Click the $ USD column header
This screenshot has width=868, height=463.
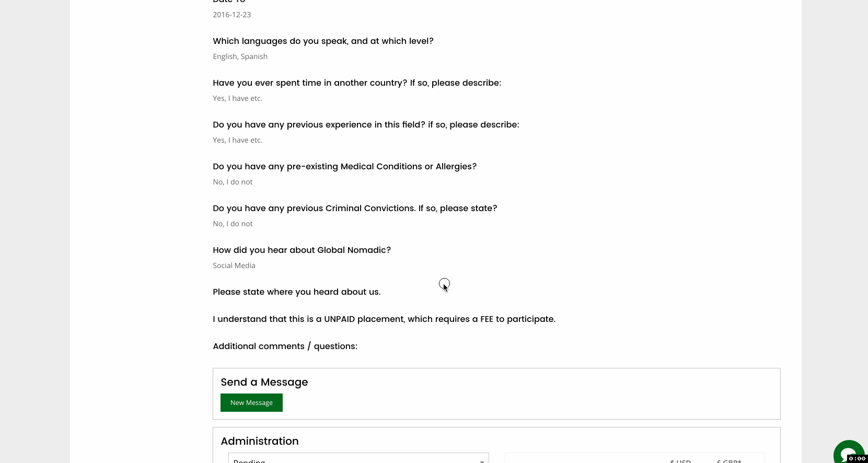[x=680, y=460]
